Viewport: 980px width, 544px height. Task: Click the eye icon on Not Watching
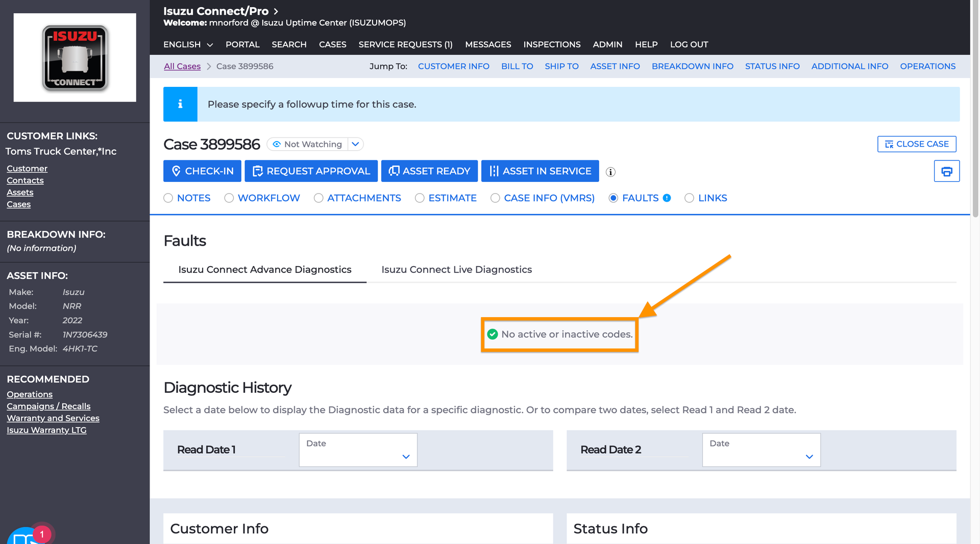277,145
